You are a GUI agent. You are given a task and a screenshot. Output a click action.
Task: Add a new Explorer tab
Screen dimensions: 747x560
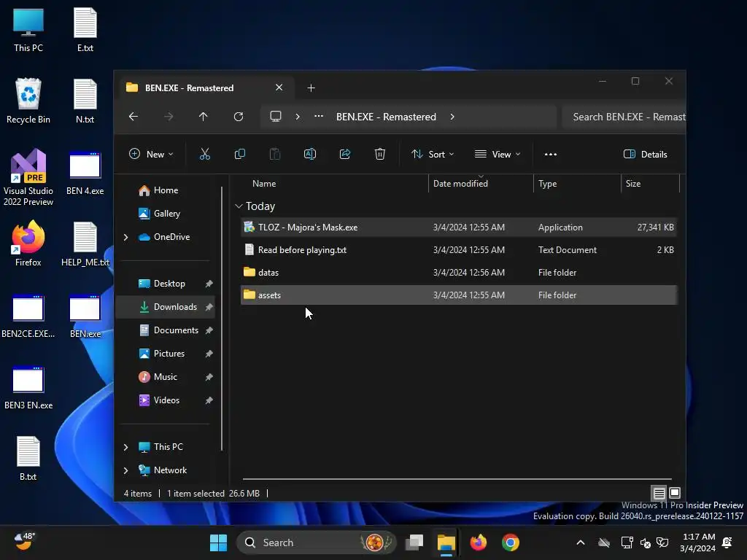311,88
